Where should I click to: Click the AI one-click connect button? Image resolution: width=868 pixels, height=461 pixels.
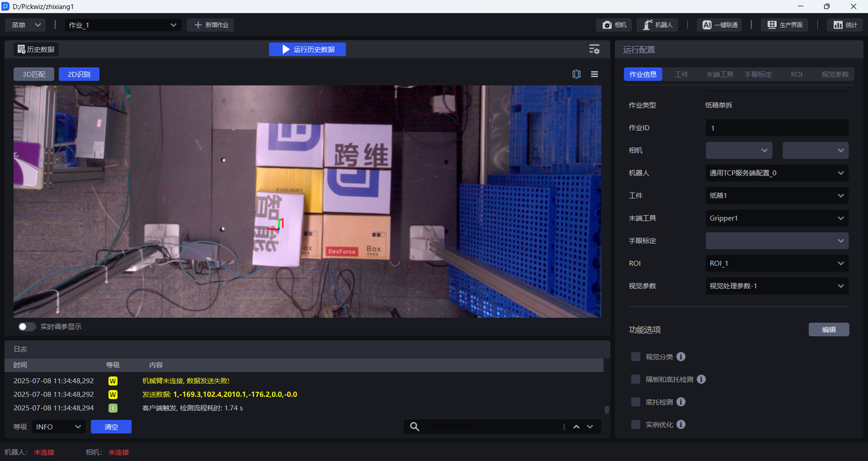(719, 25)
